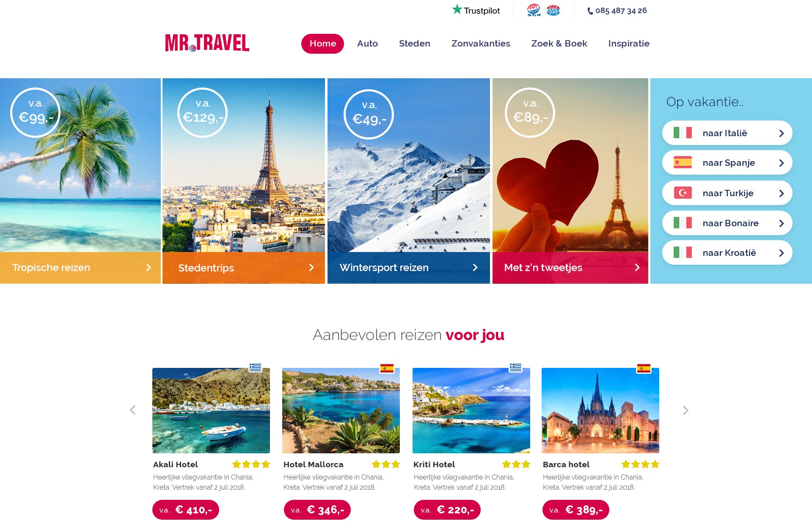Image resolution: width=812 pixels, height=529 pixels.
Task: Open the Barca hotel cathedral thumbnail
Action: coord(600,411)
